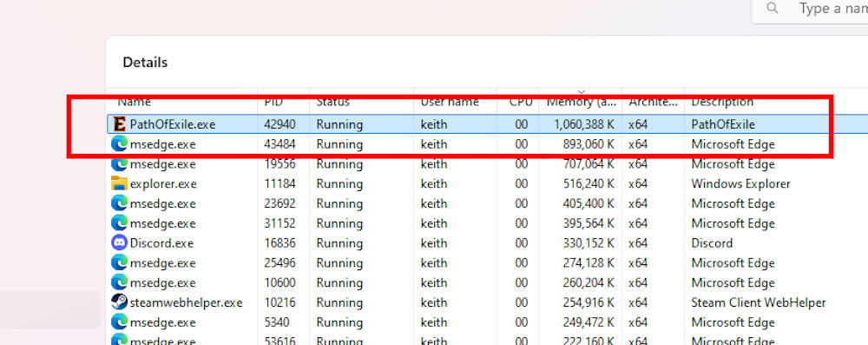Screen dimensions: 868x345
Task: Click the PathOfExile.exe process icon
Action: pos(119,124)
